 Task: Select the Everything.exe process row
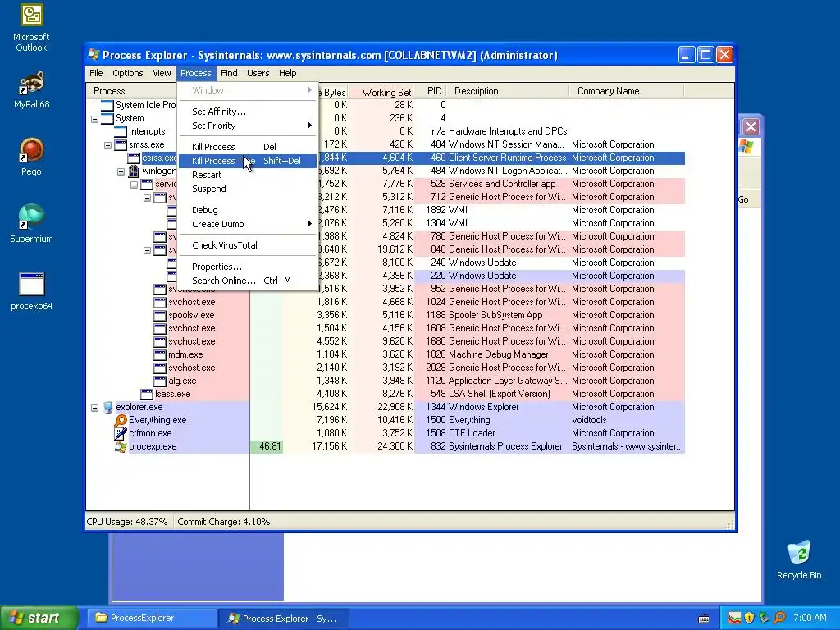pos(386,421)
